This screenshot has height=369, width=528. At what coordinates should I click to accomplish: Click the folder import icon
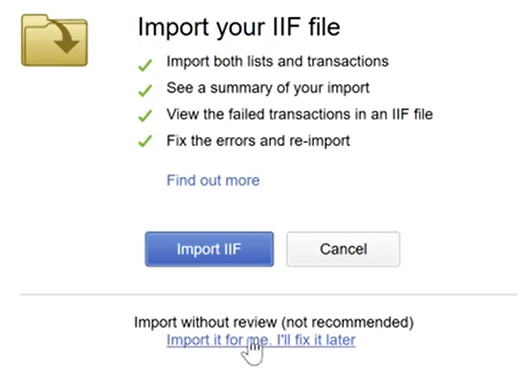tap(55, 40)
